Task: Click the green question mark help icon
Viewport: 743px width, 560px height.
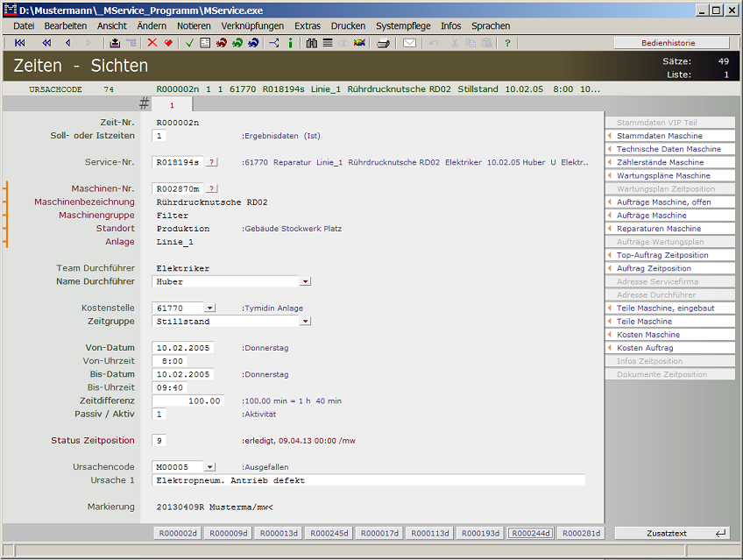Action: click(x=507, y=43)
